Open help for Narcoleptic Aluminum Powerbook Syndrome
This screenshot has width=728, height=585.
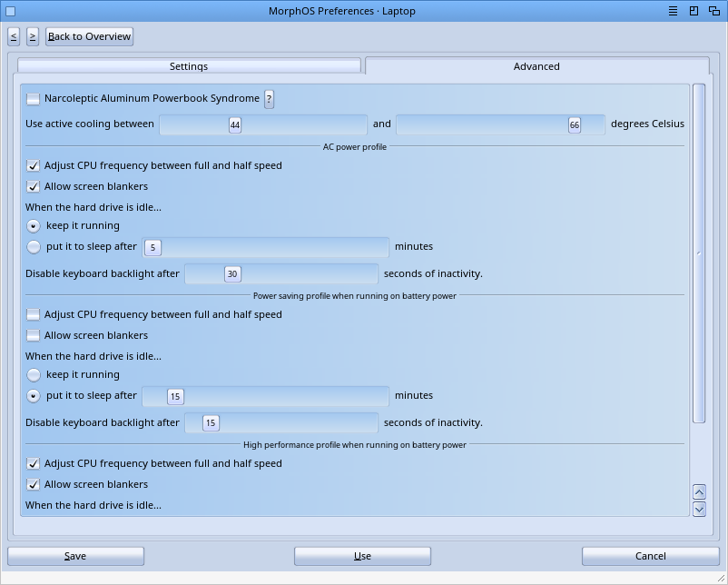pos(270,99)
